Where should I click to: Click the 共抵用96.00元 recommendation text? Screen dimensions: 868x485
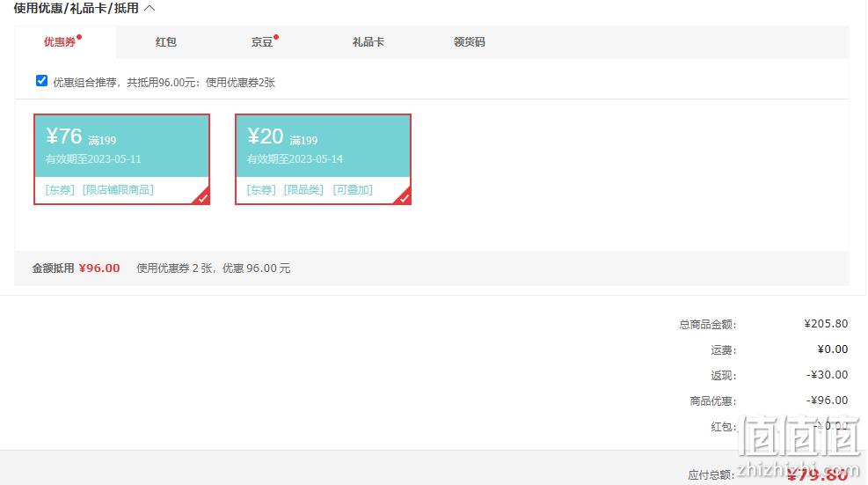point(163,83)
